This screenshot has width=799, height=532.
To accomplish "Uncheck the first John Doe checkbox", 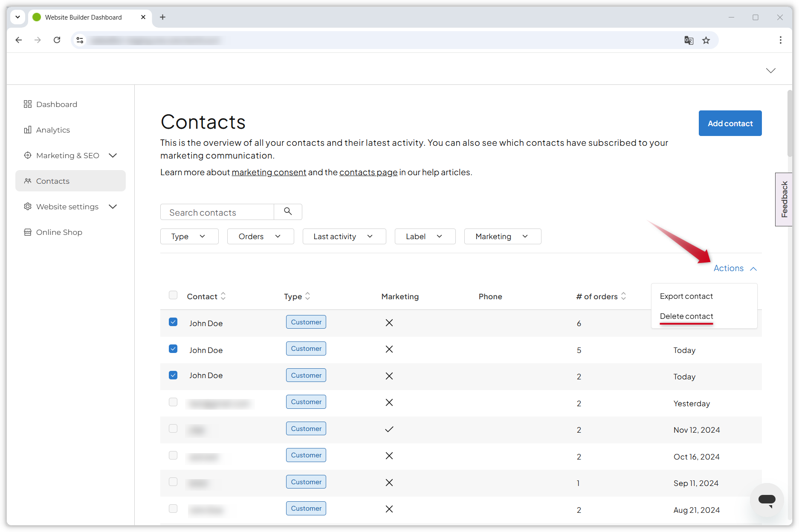I will 173,322.
